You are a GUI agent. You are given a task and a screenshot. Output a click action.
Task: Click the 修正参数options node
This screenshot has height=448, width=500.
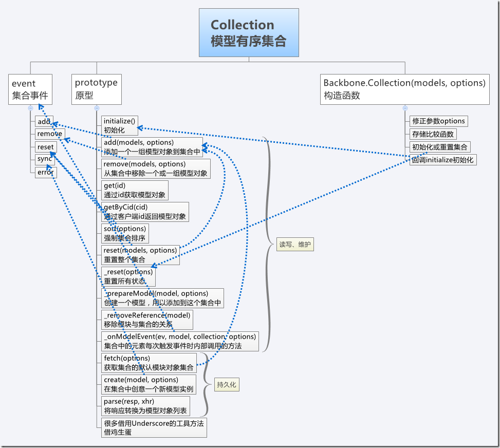point(439,121)
